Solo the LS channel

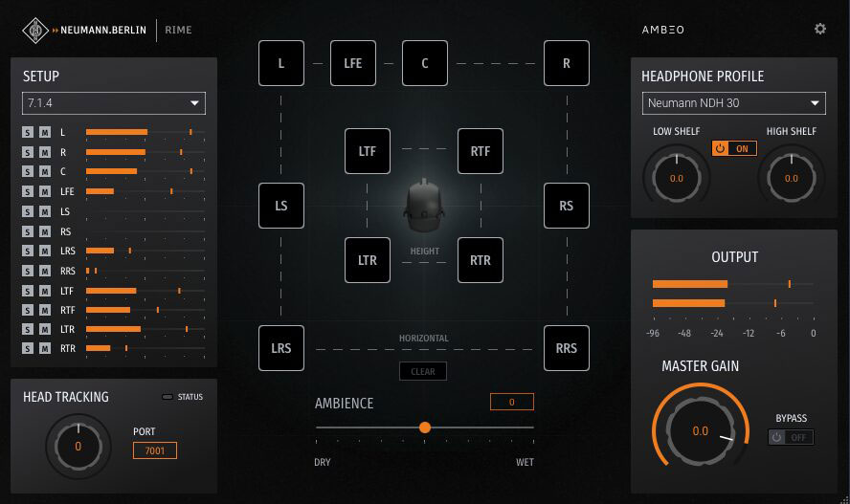tap(28, 211)
